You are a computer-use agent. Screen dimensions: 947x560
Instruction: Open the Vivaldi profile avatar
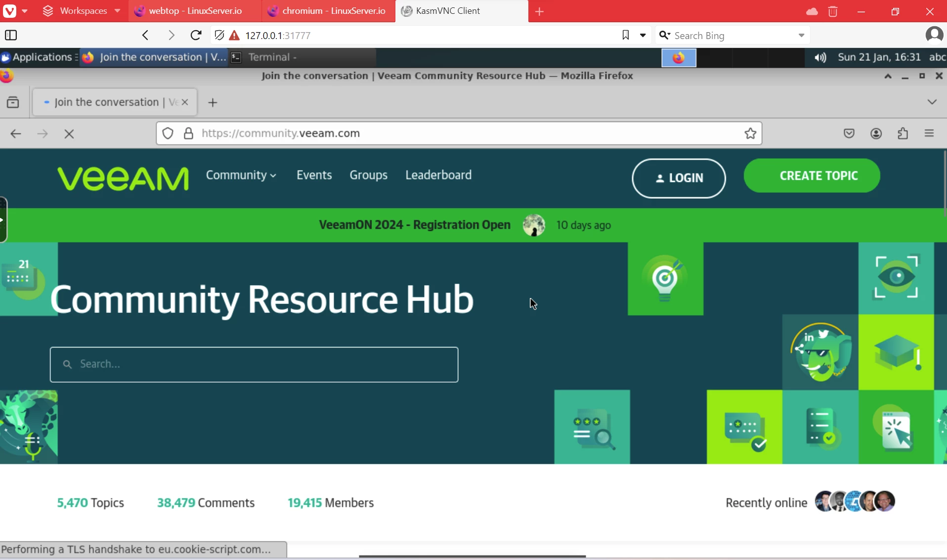point(934,35)
